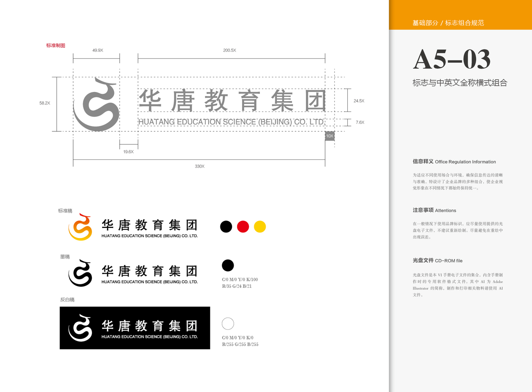Click the paragraph starting 光盘文件是本 VI 手册
This screenshot has height=392, width=532.
pyautogui.click(x=458, y=285)
